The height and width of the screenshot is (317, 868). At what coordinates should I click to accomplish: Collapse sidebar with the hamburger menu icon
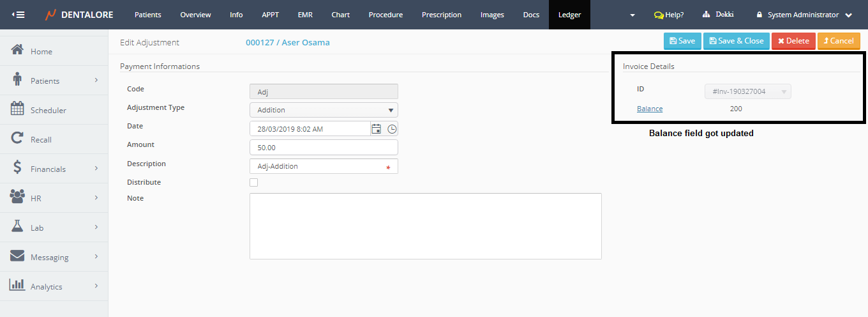19,15
